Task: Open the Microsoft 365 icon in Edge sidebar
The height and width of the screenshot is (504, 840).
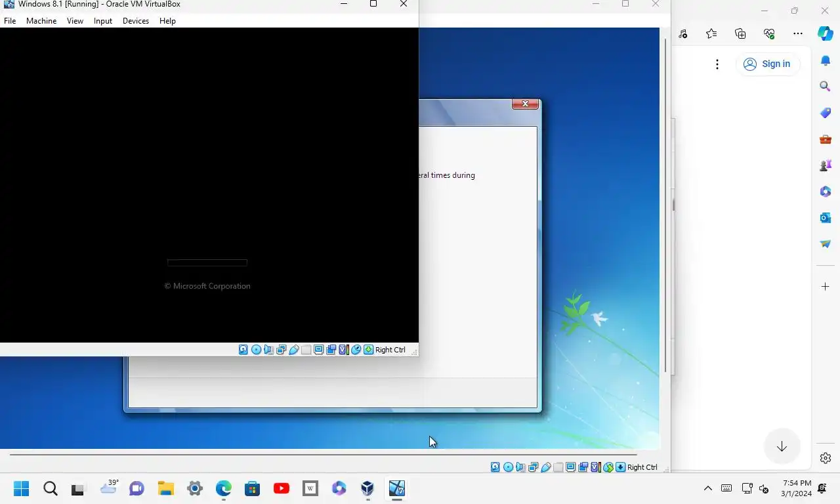Action: (826, 192)
